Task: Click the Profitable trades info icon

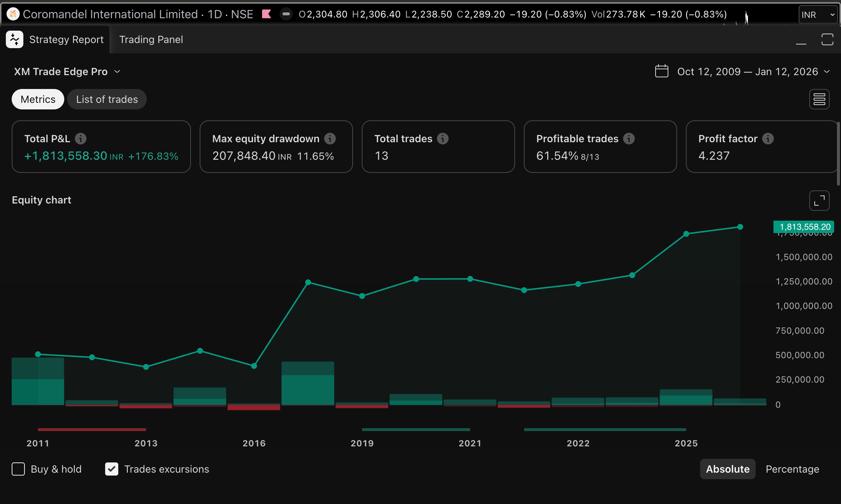Action: (x=629, y=139)
